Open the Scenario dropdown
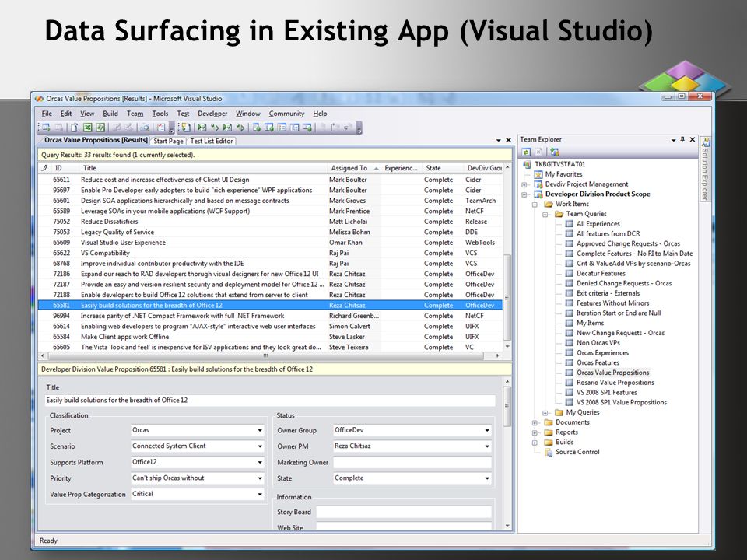This screenshot has width=747, height=560. 260,446
